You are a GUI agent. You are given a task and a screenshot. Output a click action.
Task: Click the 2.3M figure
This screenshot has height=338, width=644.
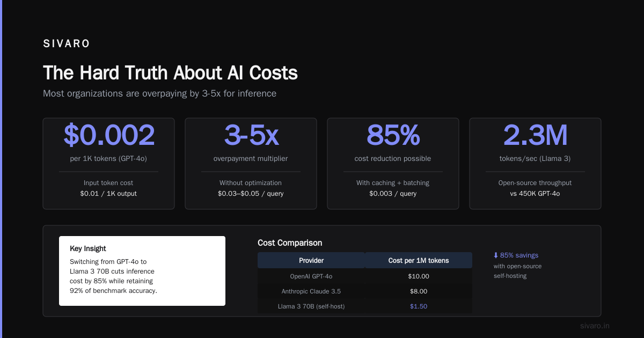click(535, 135)
